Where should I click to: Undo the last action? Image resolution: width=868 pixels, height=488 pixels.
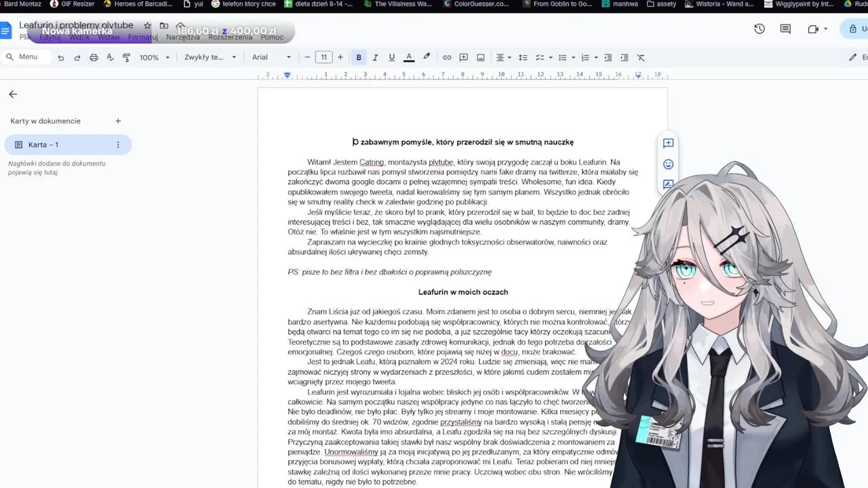(61, 58)
